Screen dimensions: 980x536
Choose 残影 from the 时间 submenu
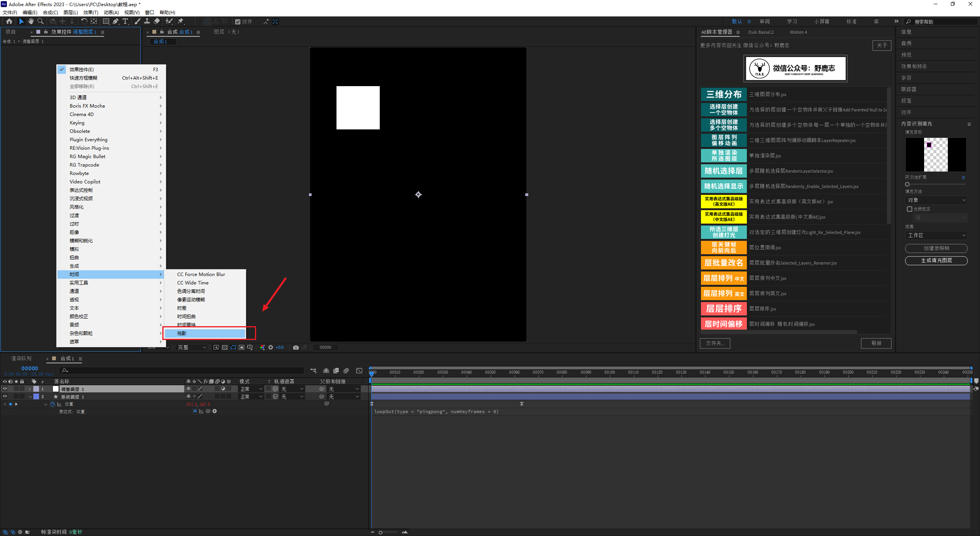[x=205, y=333]
